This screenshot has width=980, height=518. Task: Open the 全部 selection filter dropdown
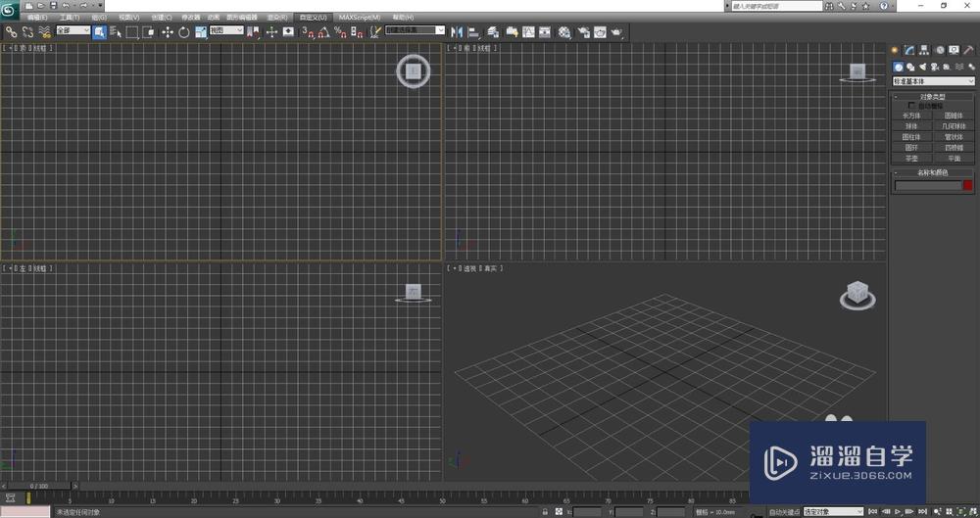(x=73, y=30)
